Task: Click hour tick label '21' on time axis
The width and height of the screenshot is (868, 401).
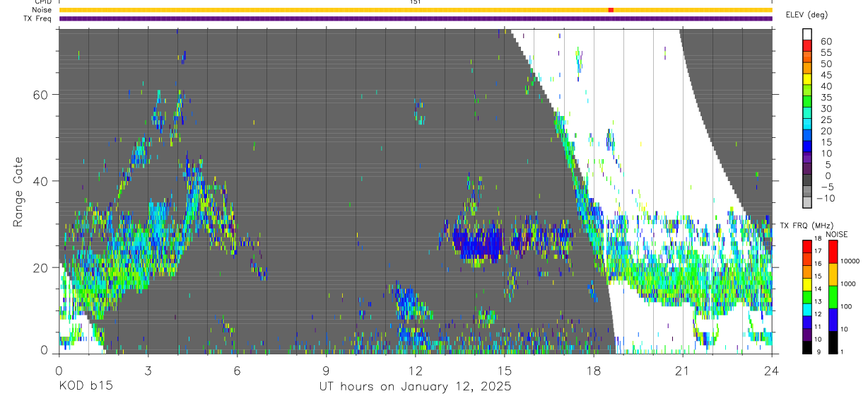Action: (x=682, y=370)
